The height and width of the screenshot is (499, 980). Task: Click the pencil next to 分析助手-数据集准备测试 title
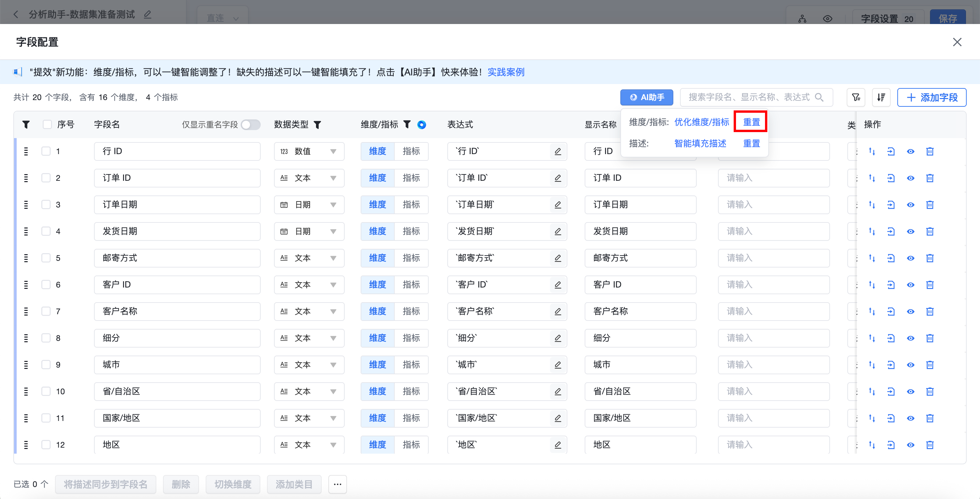pyautogui.click(x=148, y=14)
